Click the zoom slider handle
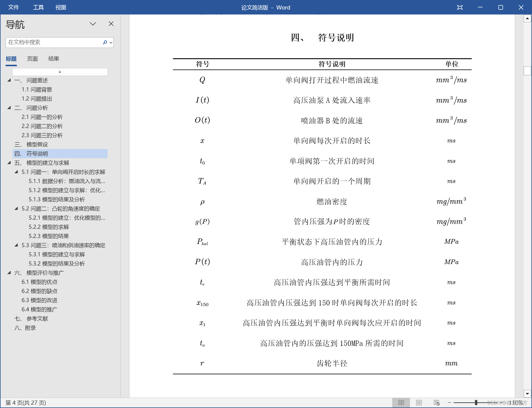532x408 pixels. coord(476,402)
